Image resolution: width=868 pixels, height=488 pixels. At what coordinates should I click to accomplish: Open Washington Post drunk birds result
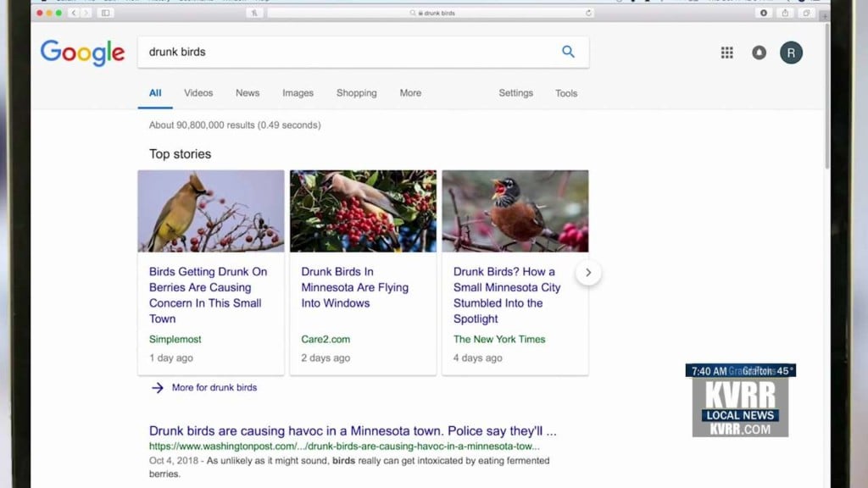click(353, 430)
